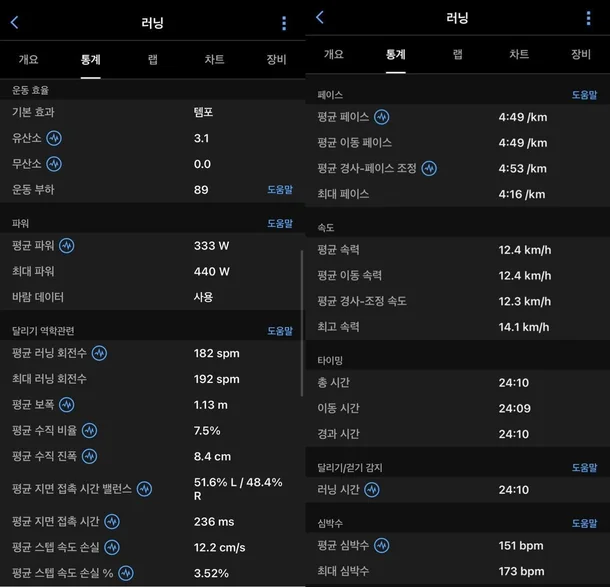Tap graph icon beside 무산소

[54, 164]
